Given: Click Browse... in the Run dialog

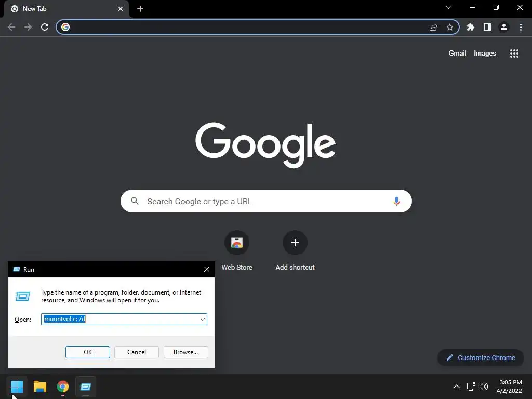Looking at the screenshot, I should [185, 352].
